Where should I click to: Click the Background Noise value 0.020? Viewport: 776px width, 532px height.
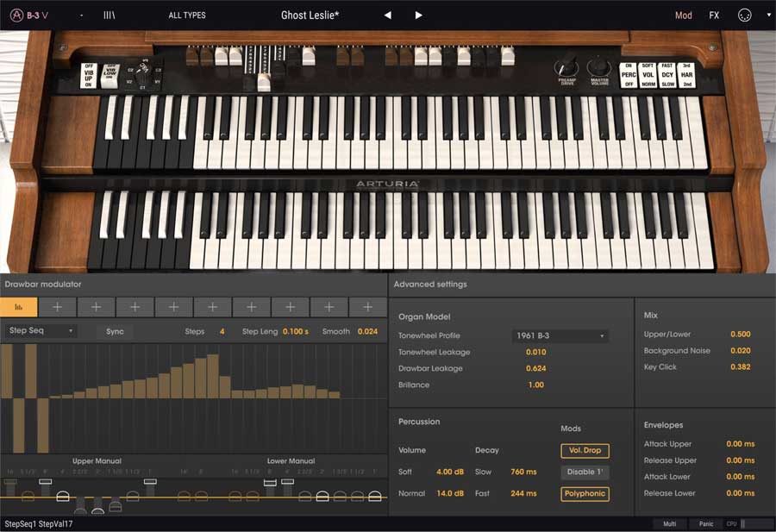tap(741, 351)
